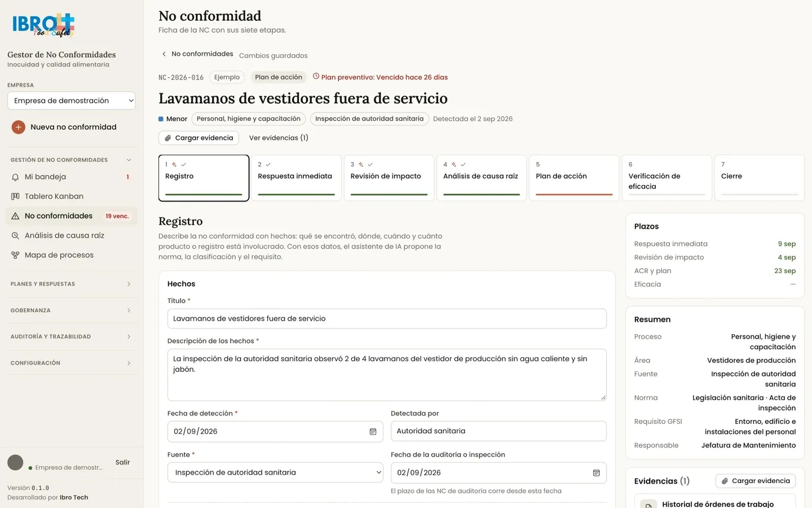The height and width of the screenshot is (508, 812).
Task: Click the 19 venc. badge in sidebar
Action: pyautogui.click(x=117, y=216)
